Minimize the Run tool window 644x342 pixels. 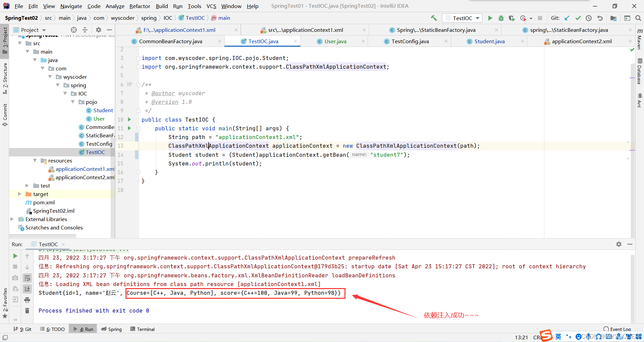pos(630,244)
